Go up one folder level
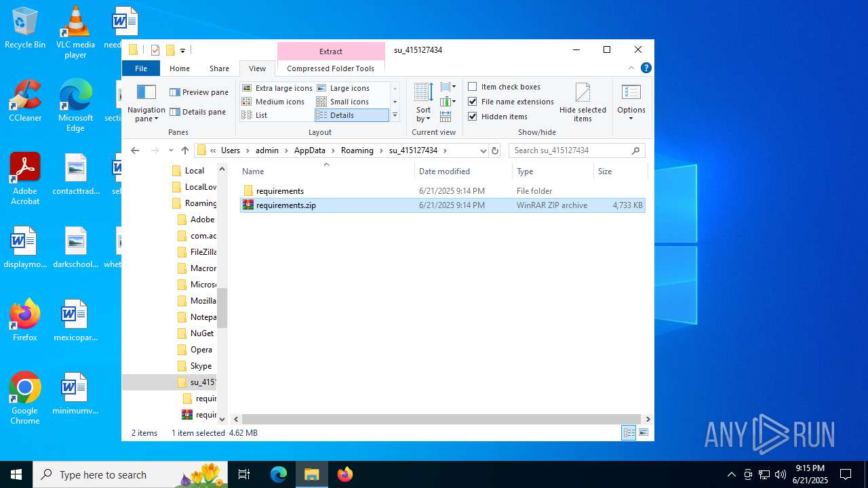Image resolution: width=868 pixels, height=488 pixels. click(184, 150)
